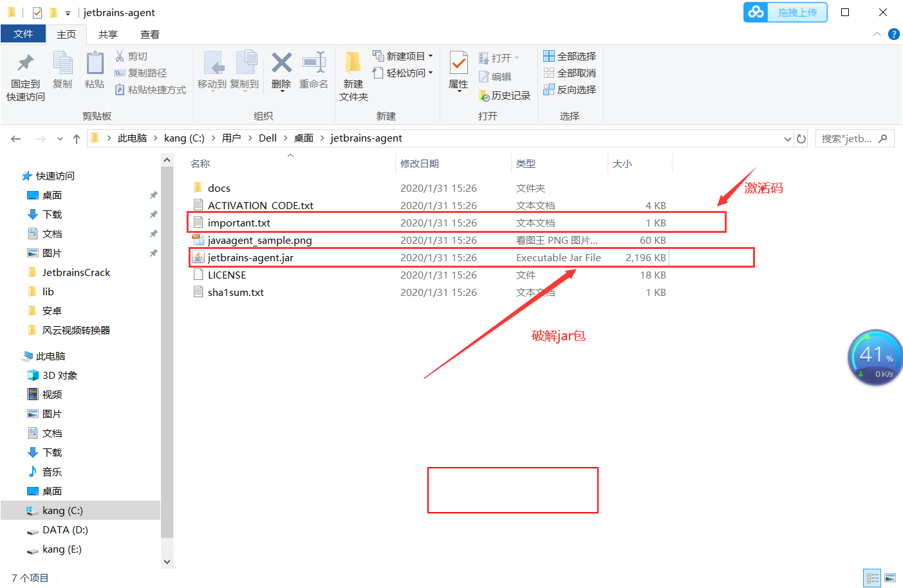Open the New Item (新建项目) dropdown

point(404,57)
